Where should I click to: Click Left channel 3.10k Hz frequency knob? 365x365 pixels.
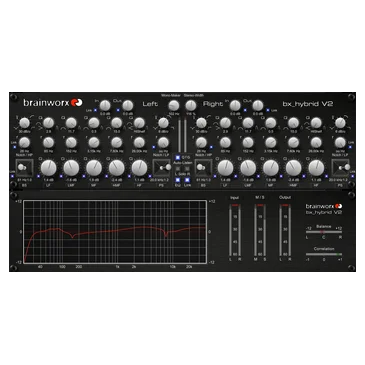pos(94,143)
